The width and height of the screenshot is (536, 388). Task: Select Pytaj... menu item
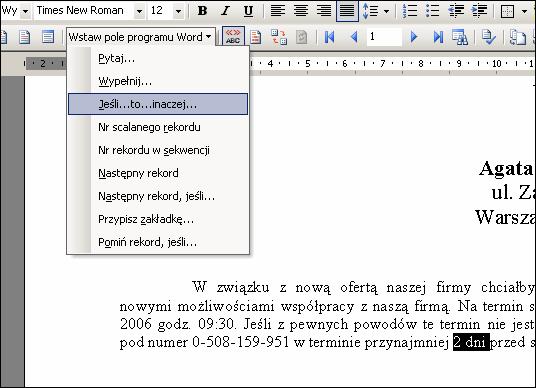point(158,58)
